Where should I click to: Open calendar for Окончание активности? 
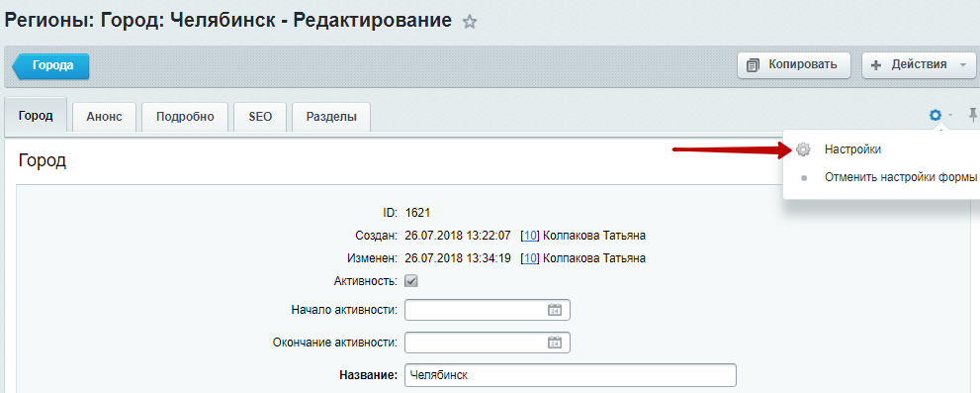555,343
